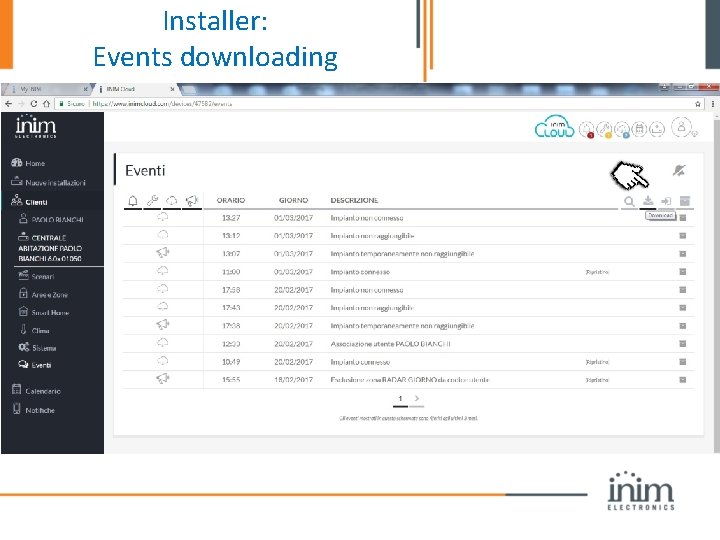
Task: Click the upload round icon in the header
Action: tap(657, 129)
